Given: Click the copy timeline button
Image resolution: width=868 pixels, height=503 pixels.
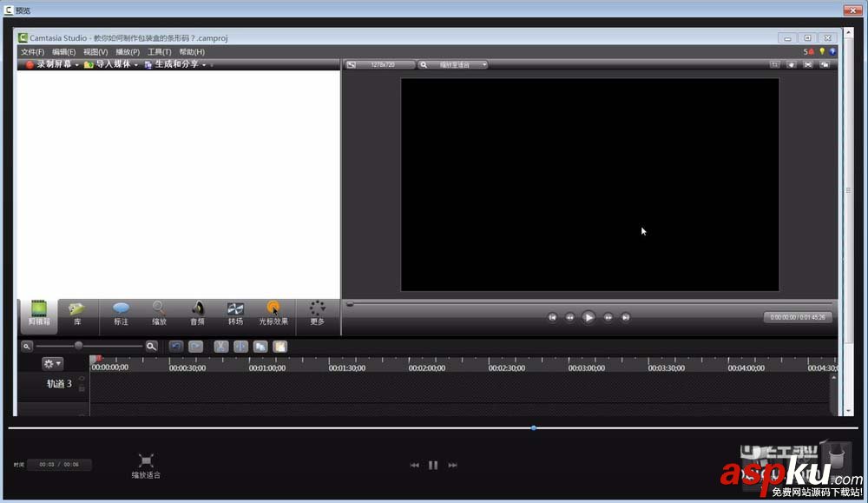Looking at the screenshot, I should 260,347.
